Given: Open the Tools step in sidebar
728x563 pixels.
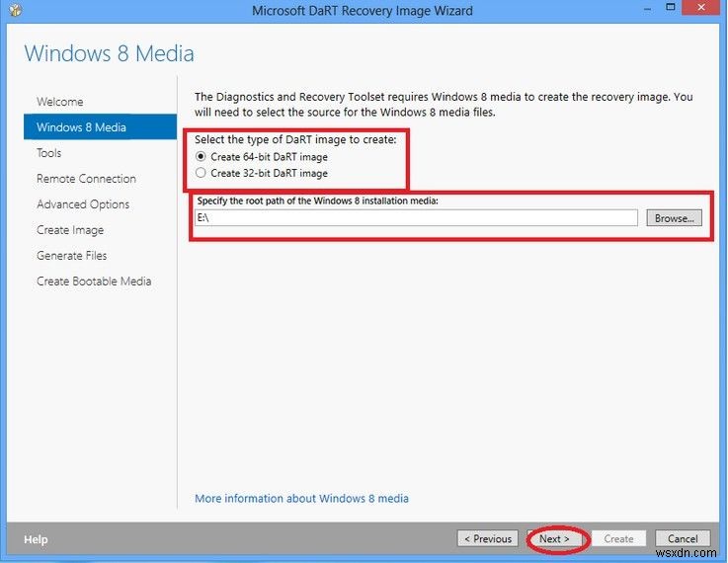Looking at the screenshot, I should point(48,153).
